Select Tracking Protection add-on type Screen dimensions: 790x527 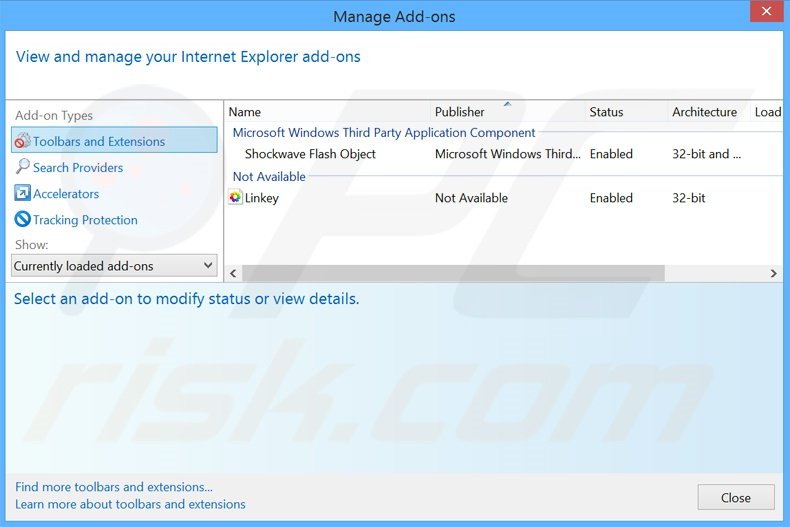click(85, 220)
